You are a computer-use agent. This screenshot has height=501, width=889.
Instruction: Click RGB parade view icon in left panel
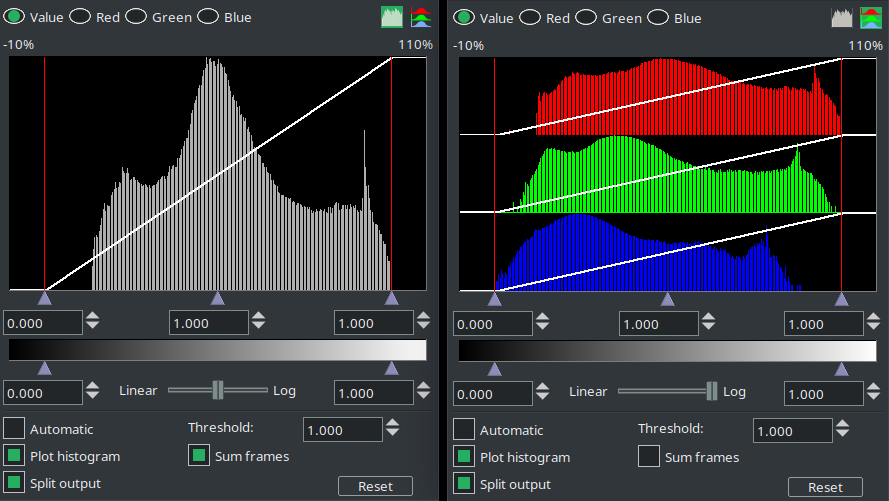[x=421, y=17]
